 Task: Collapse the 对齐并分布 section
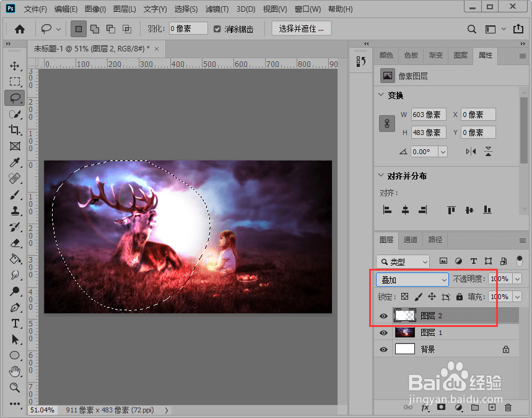[x=381, y=175]
